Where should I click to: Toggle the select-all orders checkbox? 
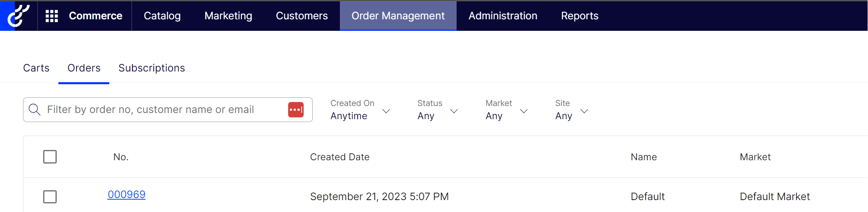pyautogui.click(x=50, y=157)
